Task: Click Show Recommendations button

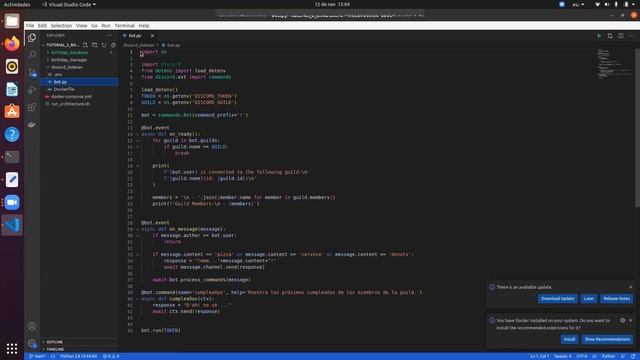Action: coord(607,339)
